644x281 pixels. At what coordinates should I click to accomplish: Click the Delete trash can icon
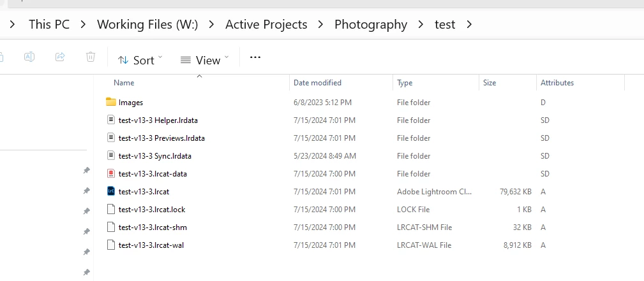[91, 57]
